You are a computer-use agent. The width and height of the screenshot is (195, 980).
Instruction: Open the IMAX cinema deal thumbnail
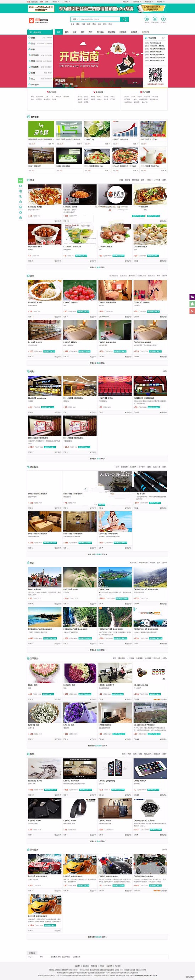[x=45, y=386]
